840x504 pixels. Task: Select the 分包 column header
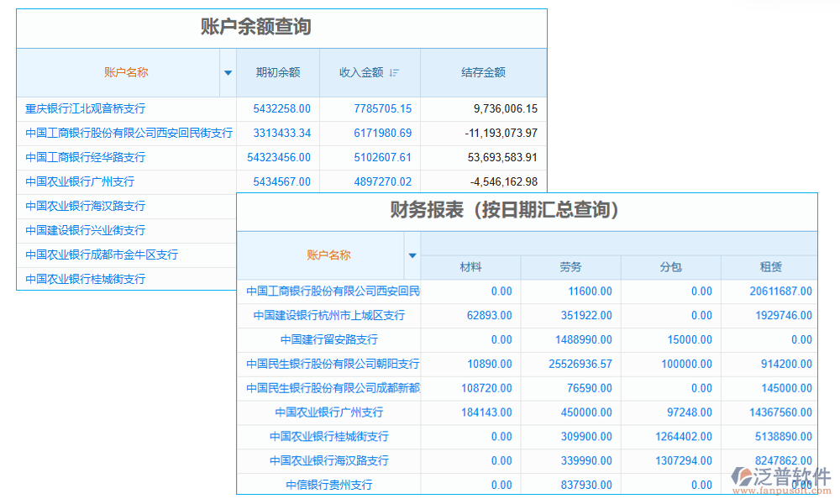[671, 267]
